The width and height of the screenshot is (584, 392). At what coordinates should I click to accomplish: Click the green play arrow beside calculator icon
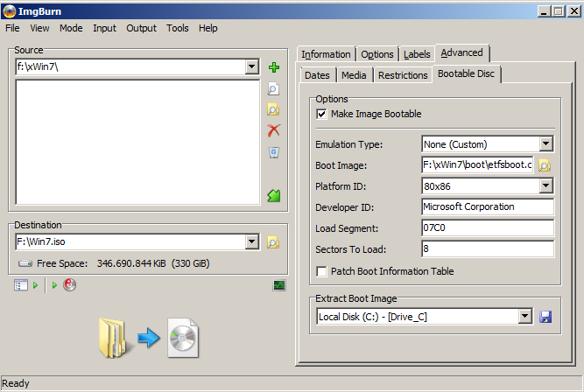(35, 285)
